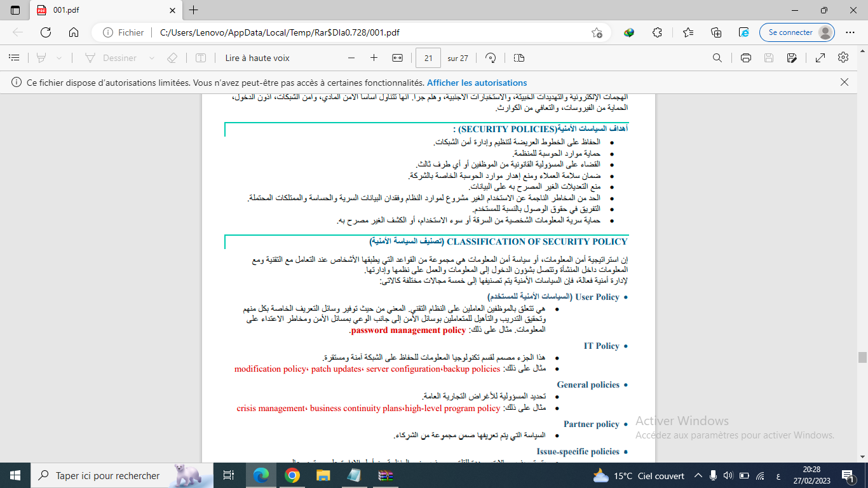Click the vertical scrollbar thumb
The image size is (868, 488).
click(862, 357)
